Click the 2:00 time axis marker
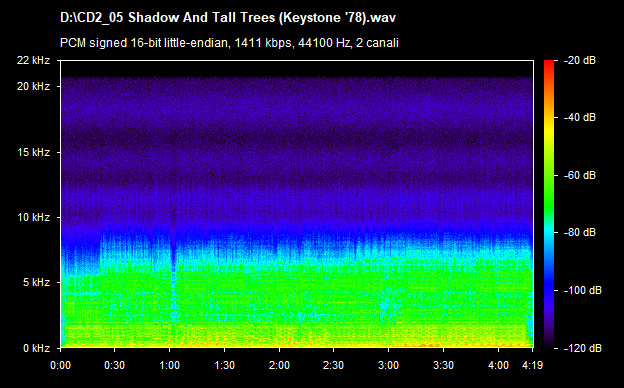Image resolution: width=624 pixels, height=388 pixels. 279,365
